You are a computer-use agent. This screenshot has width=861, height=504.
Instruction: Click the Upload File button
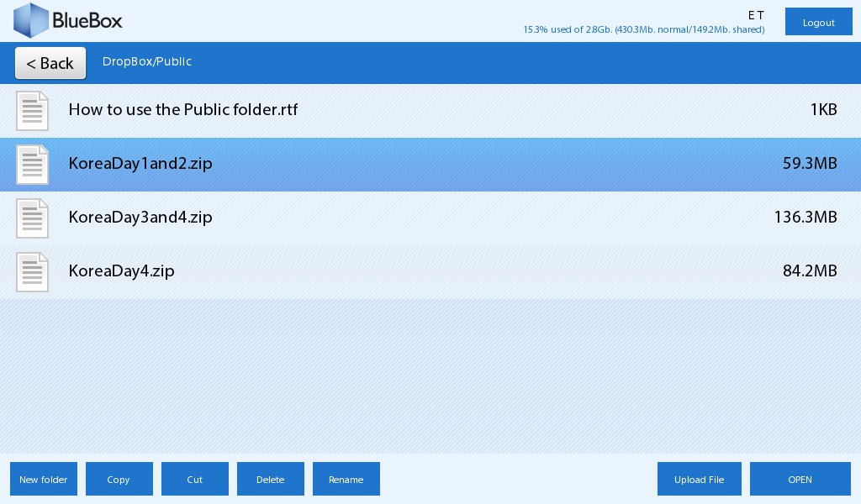pos(699,479)
